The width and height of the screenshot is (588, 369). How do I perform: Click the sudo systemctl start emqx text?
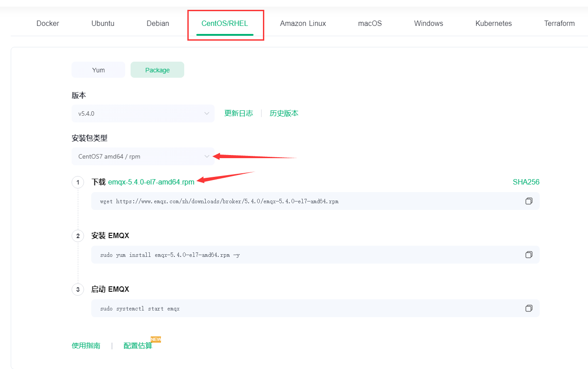tap(140, 309)
